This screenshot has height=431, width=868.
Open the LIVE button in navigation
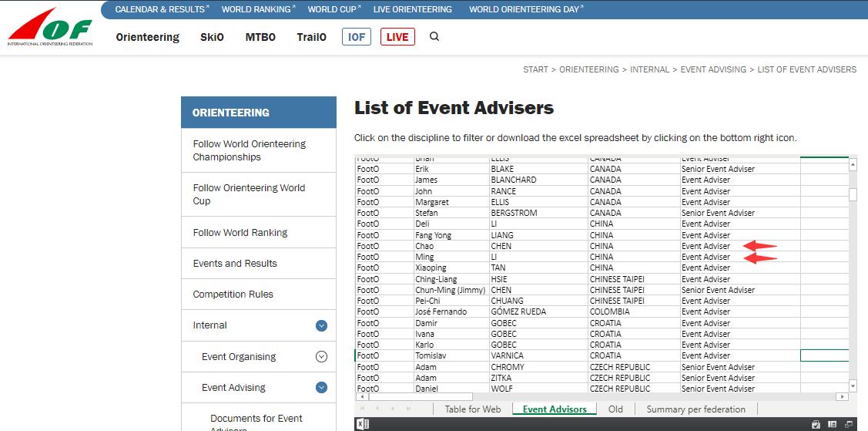397,37
